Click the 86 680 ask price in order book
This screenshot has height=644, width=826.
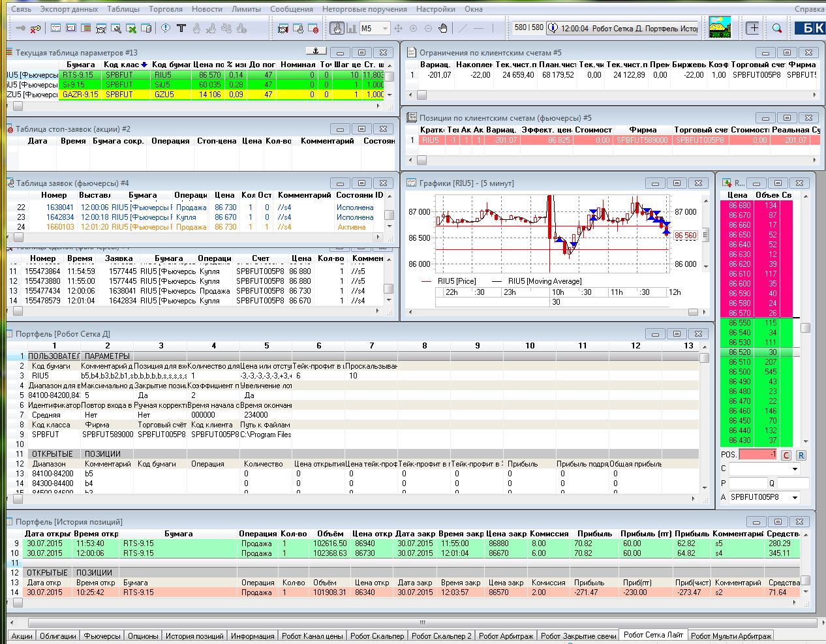(739, 206)
